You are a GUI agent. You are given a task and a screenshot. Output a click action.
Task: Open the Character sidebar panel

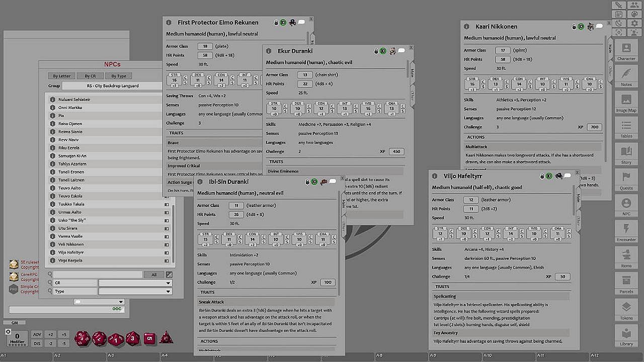(626, 52)
